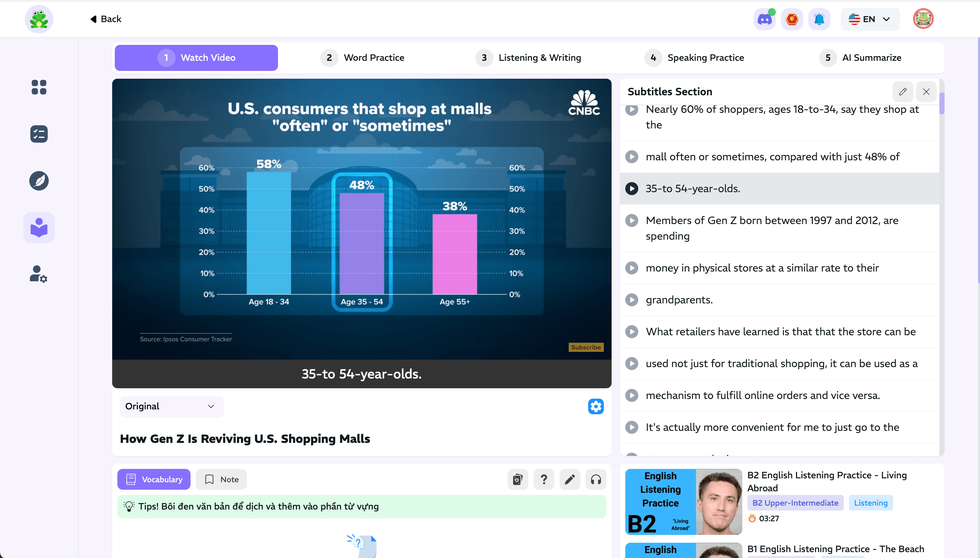
Task: Open the user settings icon in sidebar
Action: (39, 274)
